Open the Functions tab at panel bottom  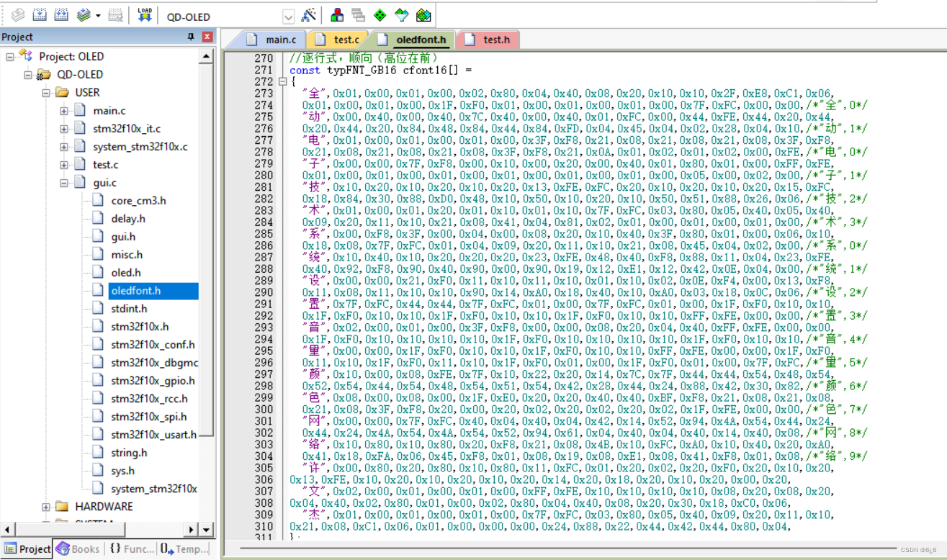coord(132,549)
